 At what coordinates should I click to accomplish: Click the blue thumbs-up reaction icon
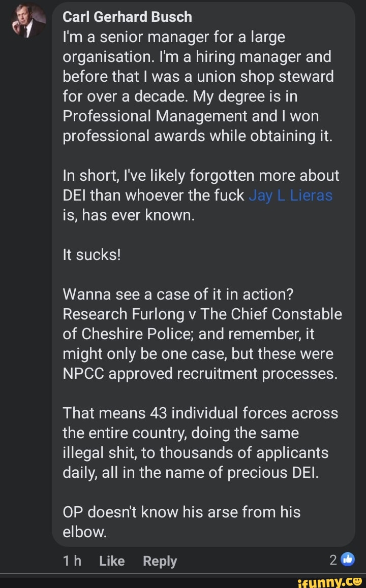pyautogui.click(x=348, y=559)
